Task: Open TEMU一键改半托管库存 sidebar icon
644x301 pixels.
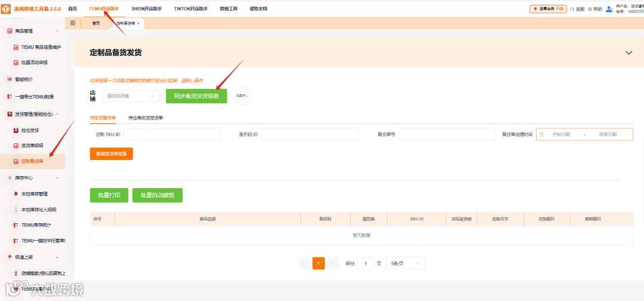Action: (16, 241)
